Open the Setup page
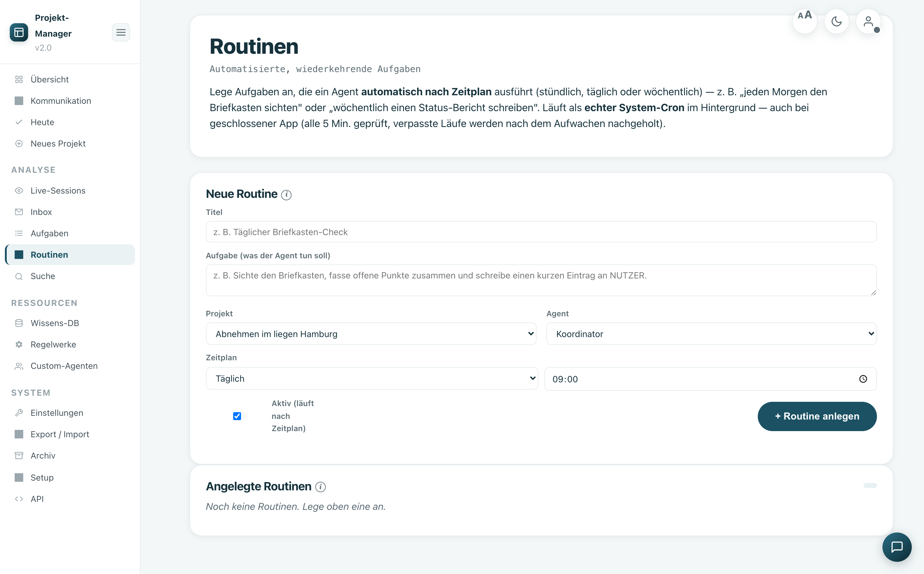 click(70, 477)
